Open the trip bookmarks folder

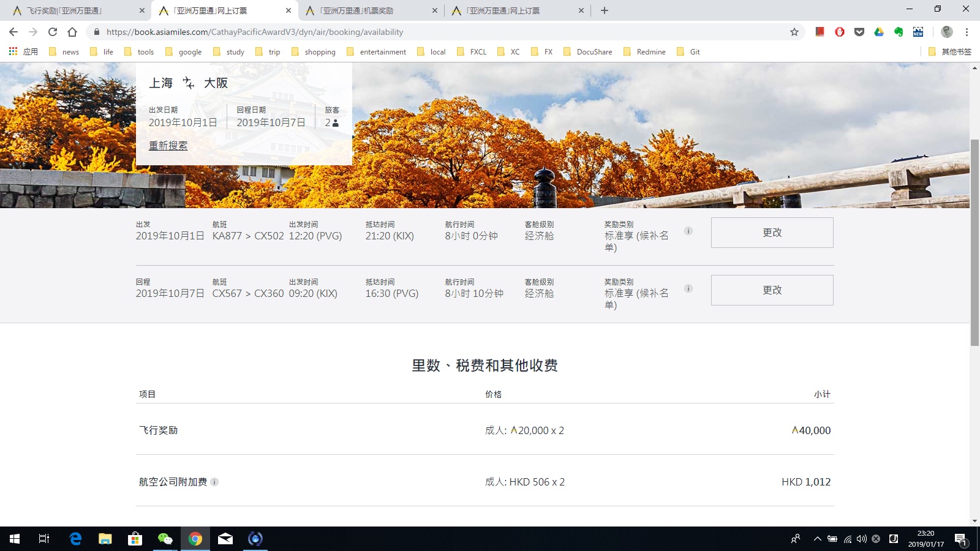coord(268,51)
